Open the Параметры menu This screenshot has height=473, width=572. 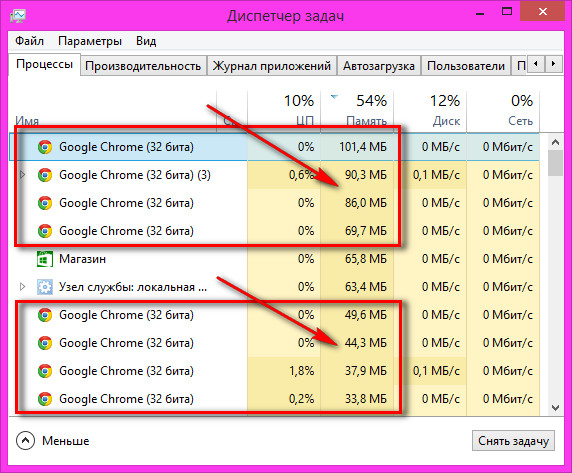[x=90, y=41]
